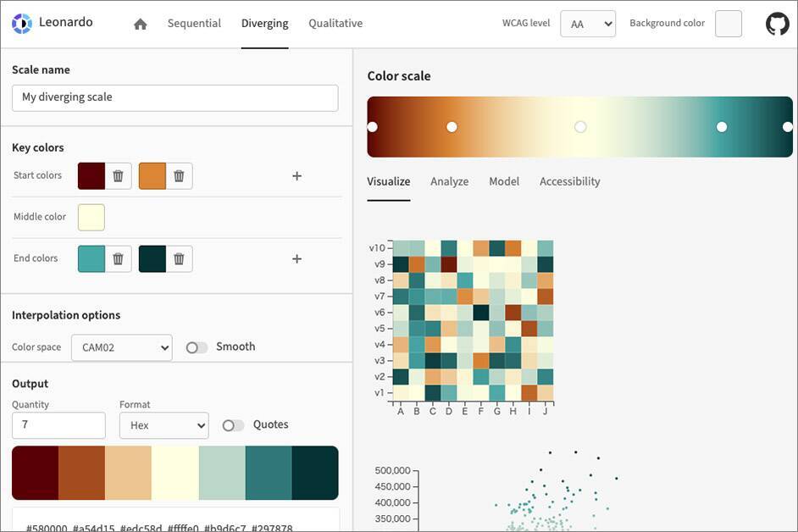Delete the orange start color
This screenshot has width=798, height=532.
click(179, 176)
